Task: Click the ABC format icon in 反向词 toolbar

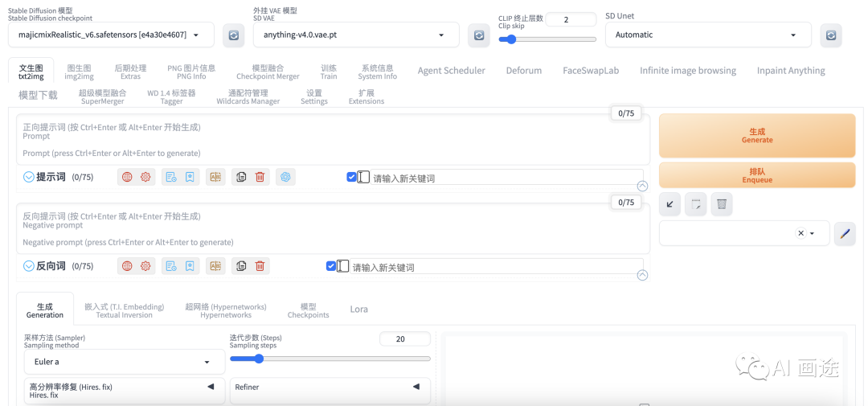Action: tap(215, 266)
